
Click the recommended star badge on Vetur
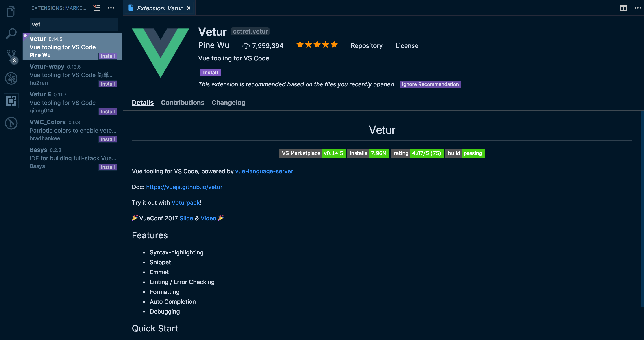click(x=25, y=36)
